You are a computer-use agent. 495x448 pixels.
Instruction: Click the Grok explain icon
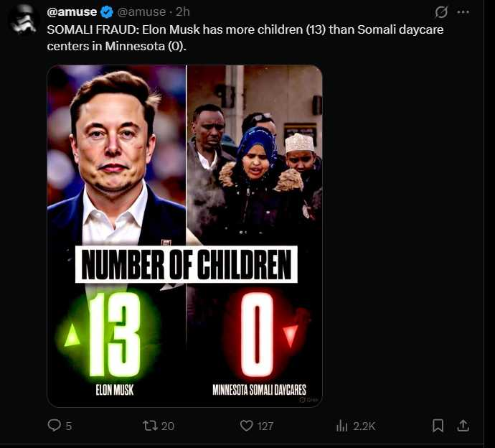442,12
